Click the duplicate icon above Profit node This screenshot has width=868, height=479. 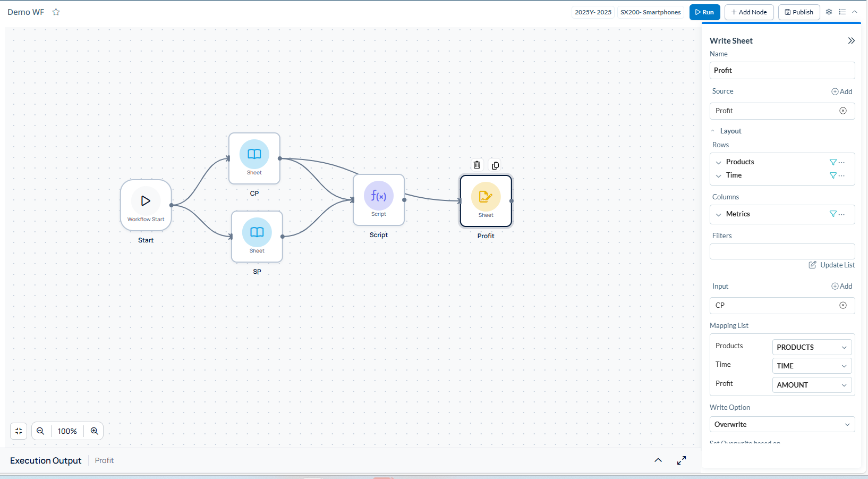(495, 165)
